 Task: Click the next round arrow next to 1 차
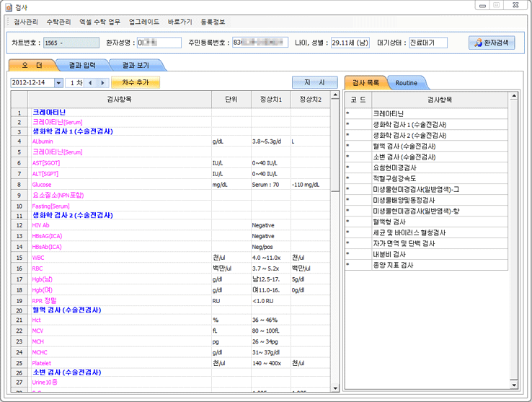pyautogui.click(x=103, y=83)
